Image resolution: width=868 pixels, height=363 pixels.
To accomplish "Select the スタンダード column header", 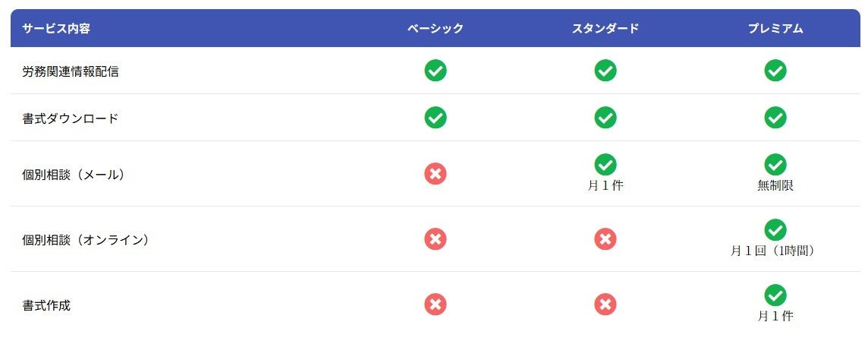I will [605, 29].
